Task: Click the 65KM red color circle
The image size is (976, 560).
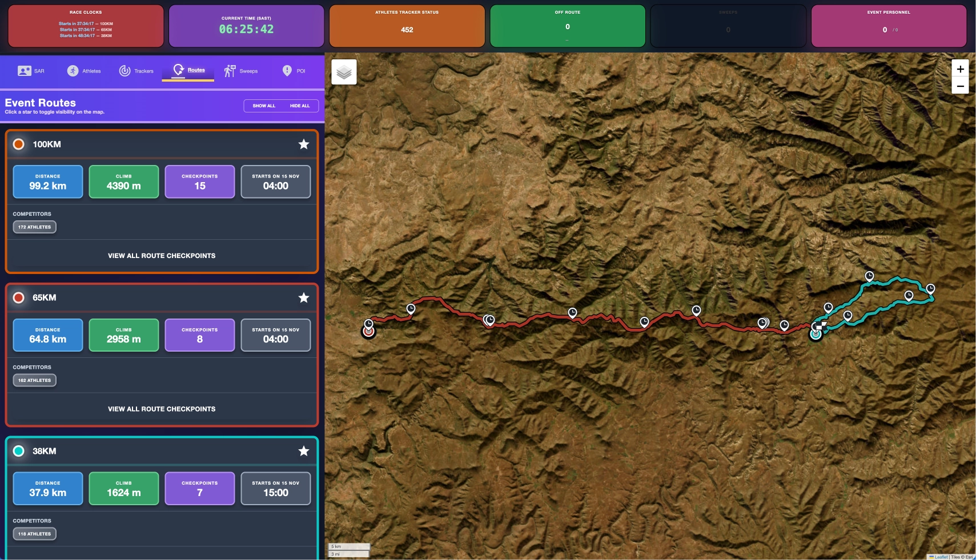Action: (19, 298)
